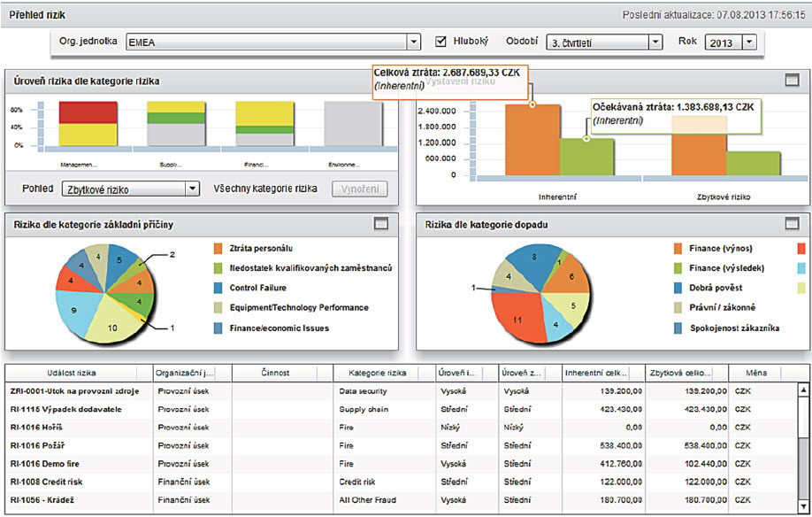Click the green Nedostatek kvalifikovaných zaměstnanců legend swatch

[218, 268]
